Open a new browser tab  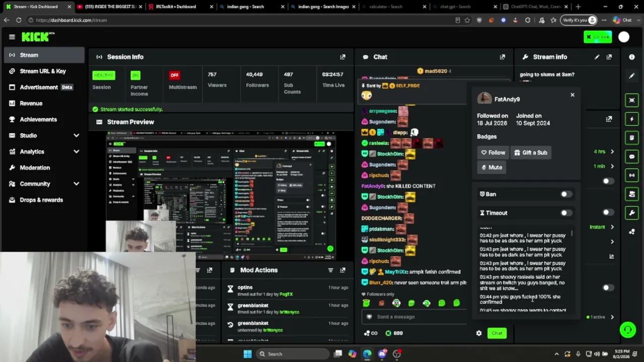[x=578, y=7]
